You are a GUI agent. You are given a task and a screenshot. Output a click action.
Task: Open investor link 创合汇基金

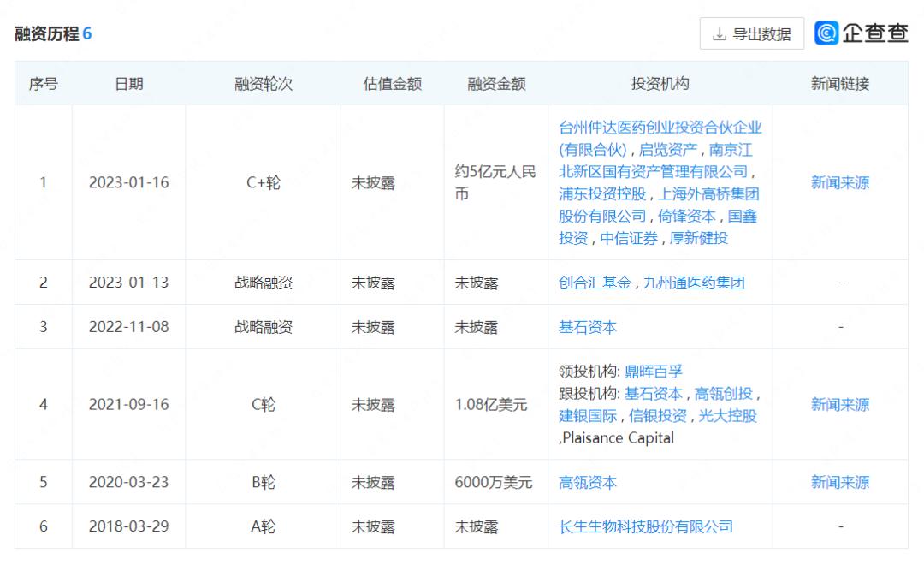(595, 283)
